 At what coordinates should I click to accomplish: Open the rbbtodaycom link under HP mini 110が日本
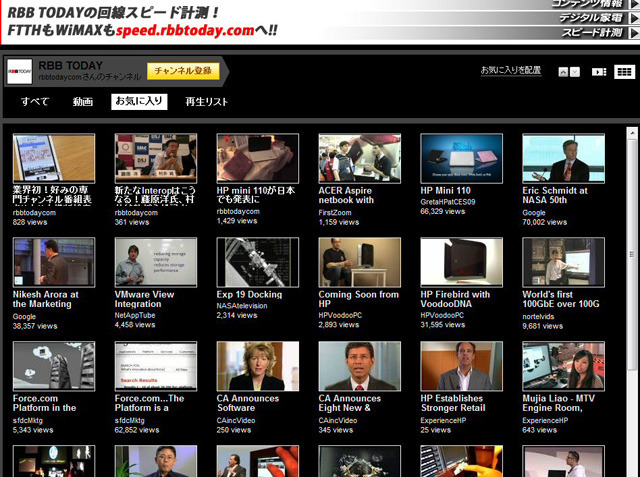coord(238,211)
